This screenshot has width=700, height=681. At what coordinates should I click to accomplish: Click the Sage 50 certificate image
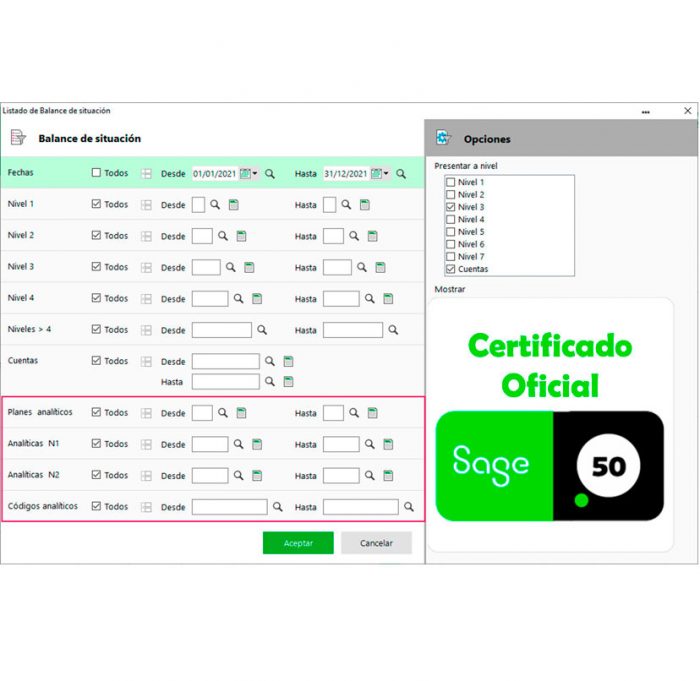pyautogui.click(x=550, y=424)
